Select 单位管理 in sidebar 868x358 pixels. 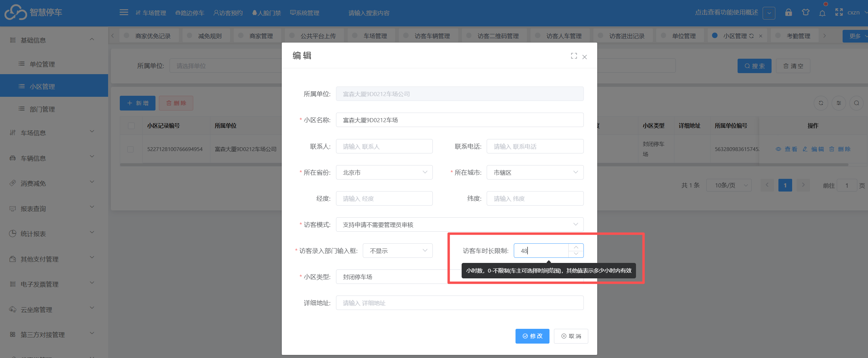pyautogui.click(x=54, y=64)
